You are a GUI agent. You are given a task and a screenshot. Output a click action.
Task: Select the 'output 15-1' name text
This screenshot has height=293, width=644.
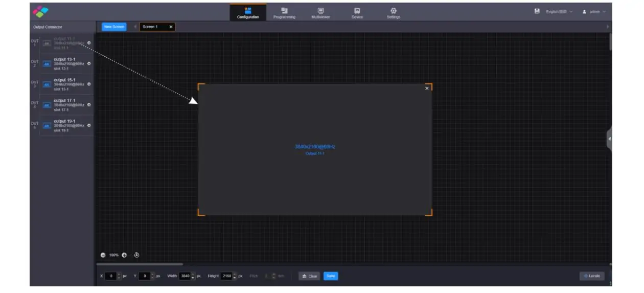tap(64, 80)
